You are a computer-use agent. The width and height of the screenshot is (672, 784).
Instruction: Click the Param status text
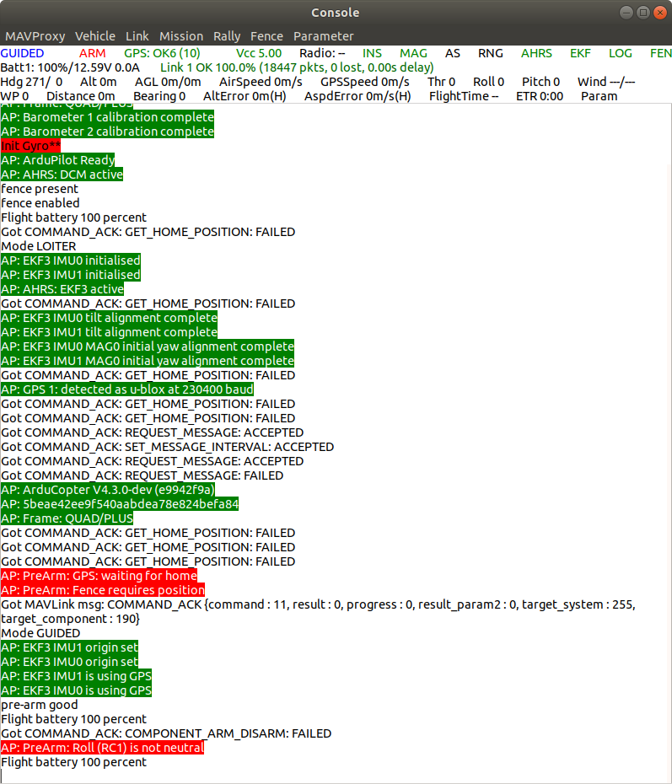pos(599,96)
